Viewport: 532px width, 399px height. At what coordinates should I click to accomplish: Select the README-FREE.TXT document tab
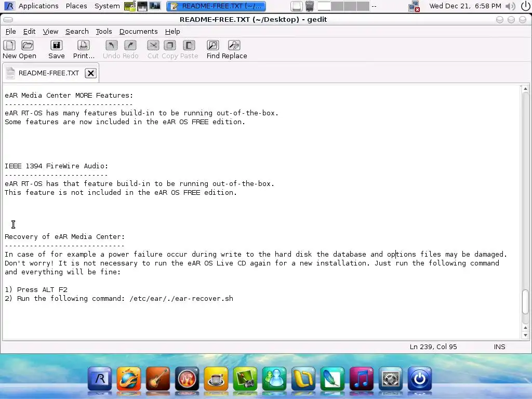[x=48, y=73]
